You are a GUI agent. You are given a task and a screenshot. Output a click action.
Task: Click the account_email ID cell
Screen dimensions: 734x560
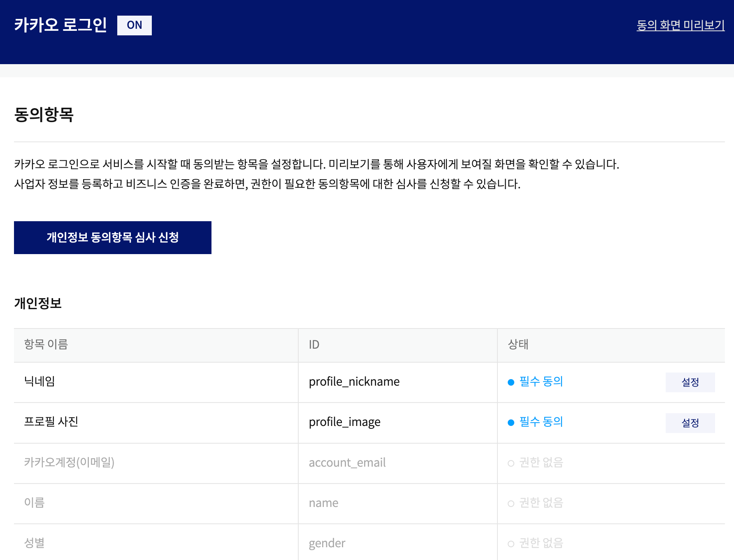pyautogui.click(x=398, y=463)
